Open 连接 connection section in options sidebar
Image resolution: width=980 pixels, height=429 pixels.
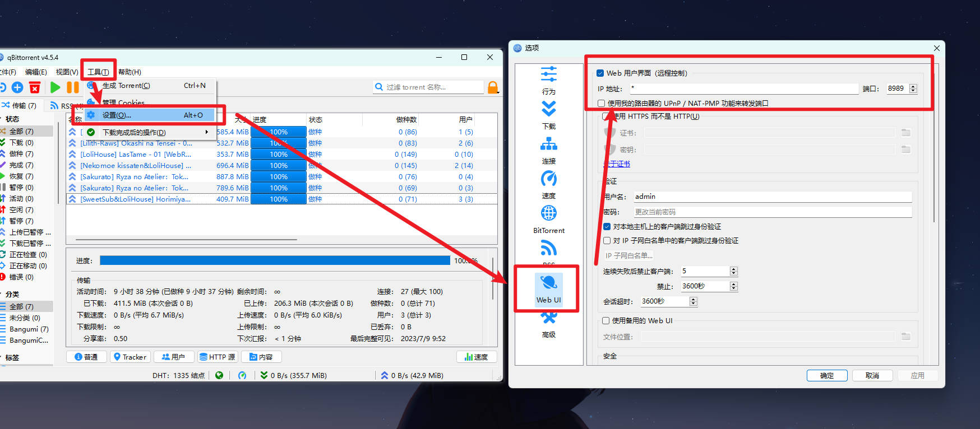549,150
